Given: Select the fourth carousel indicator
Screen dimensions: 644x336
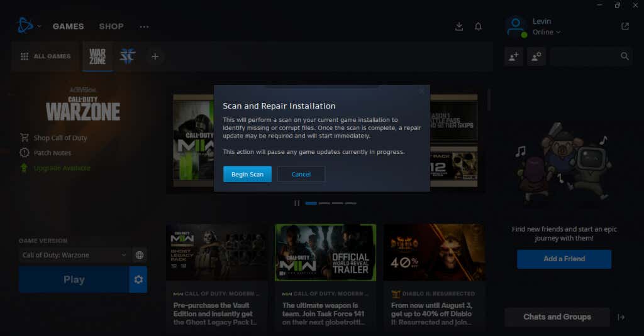Looking at the screenshot, I should 351,203.
